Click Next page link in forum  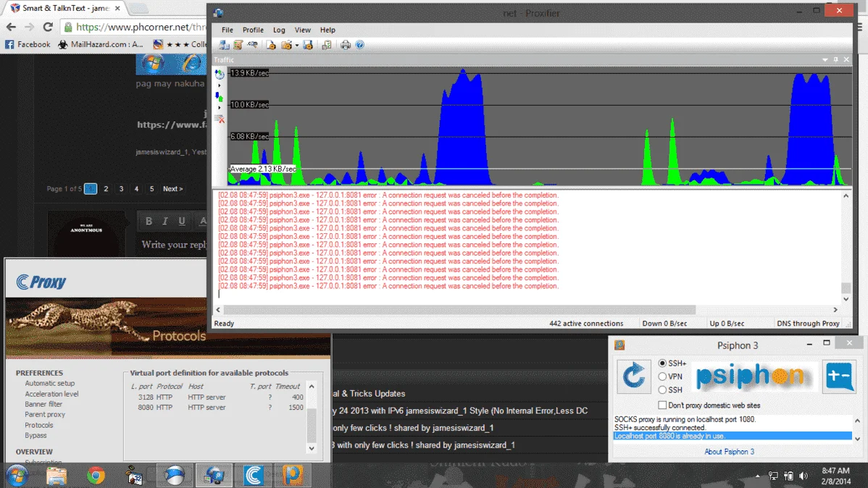coord(172,189)
